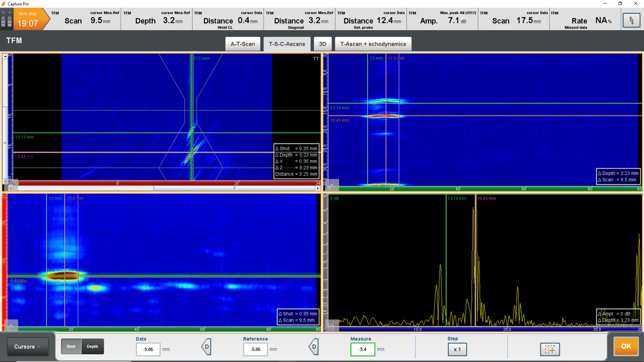Switch to the A-T-Scan tab
Screen dimensions: 644x362
(x=243, y=44)
